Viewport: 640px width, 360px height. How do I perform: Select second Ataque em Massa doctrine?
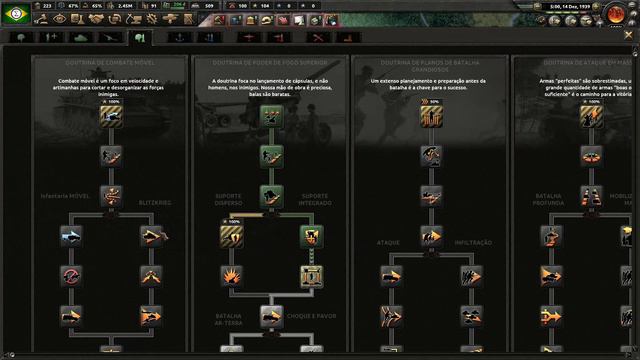591,156
